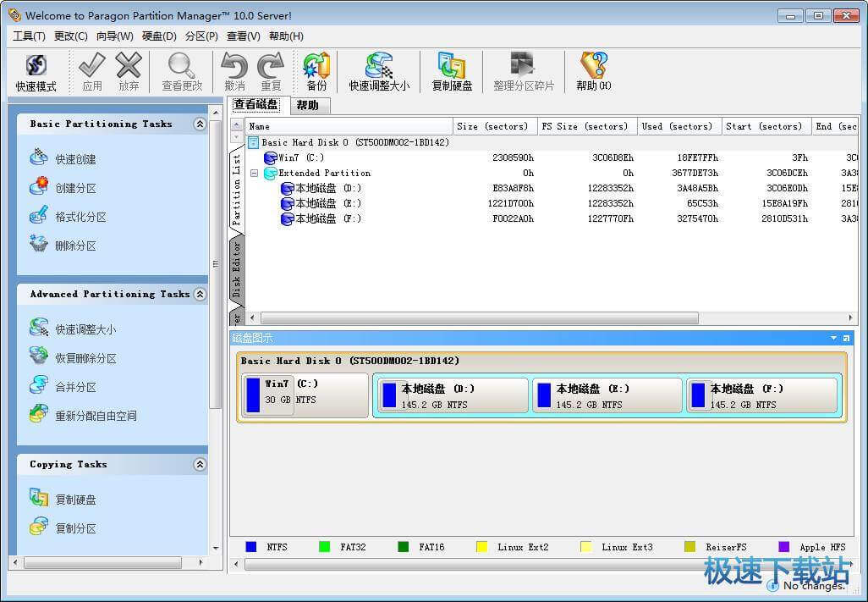Screen dimensions: 868x602
Task: Collapse the Copying Tasks section
Action: click(x=200, y=465)
